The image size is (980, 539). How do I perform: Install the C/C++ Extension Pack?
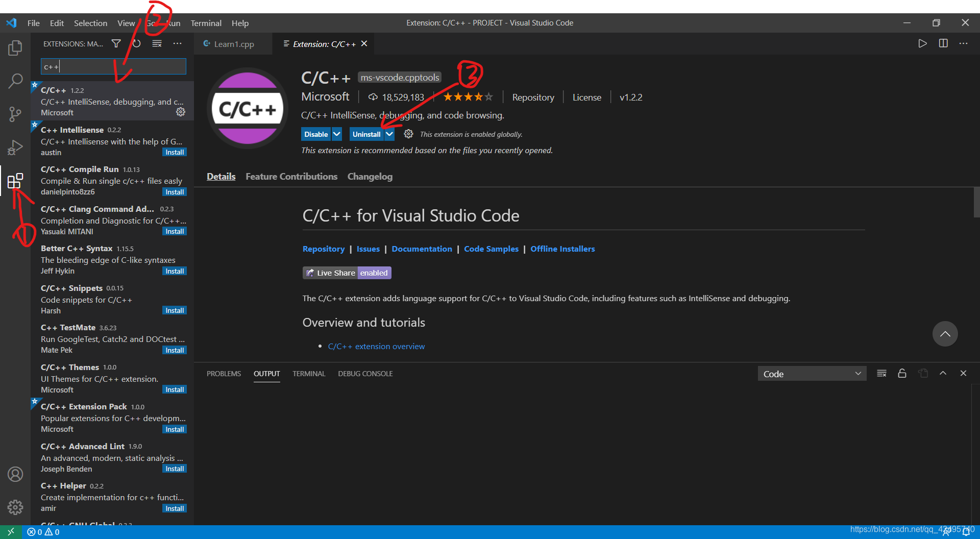pyautogui.click(x=175, y=429)
